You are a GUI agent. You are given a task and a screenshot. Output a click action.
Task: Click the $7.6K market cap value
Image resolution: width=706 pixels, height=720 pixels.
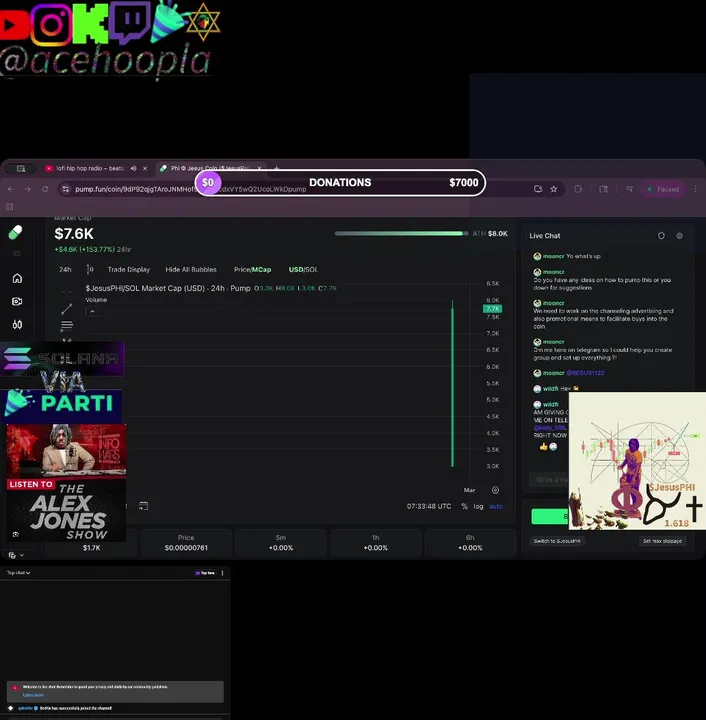74,234
